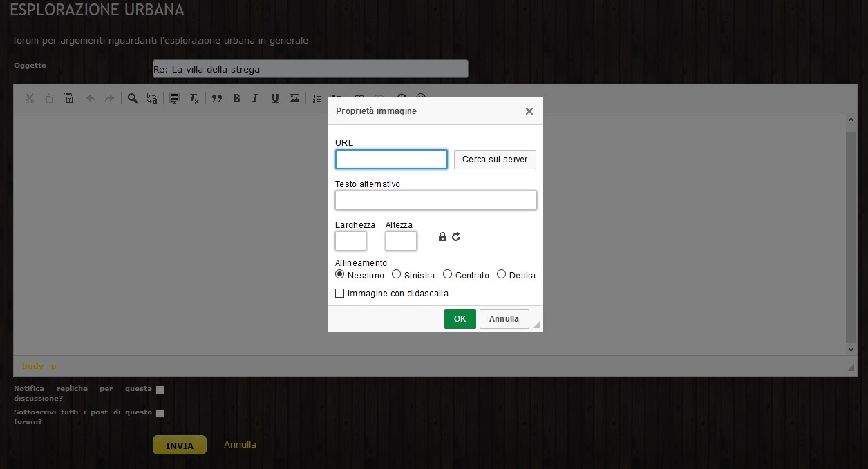868x469 pixels.
Task: Choose Destra alignment radio button
Action: pos(501,274)
